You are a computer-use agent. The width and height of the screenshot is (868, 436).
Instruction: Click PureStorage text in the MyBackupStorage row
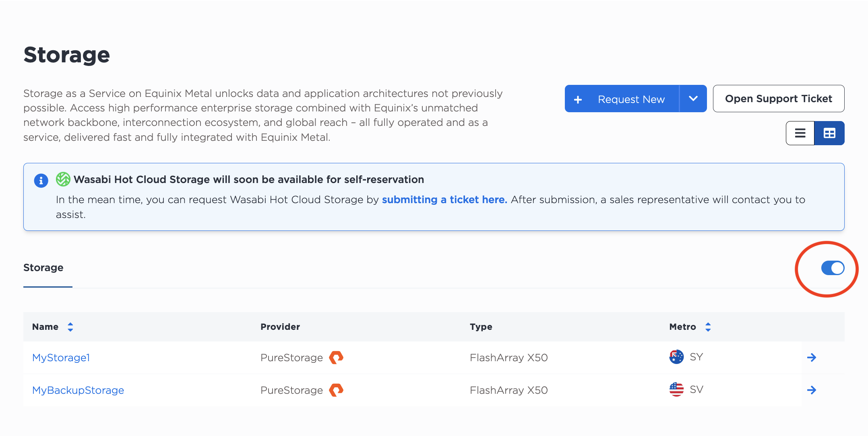pyautogui.click(x=292, y=390)
